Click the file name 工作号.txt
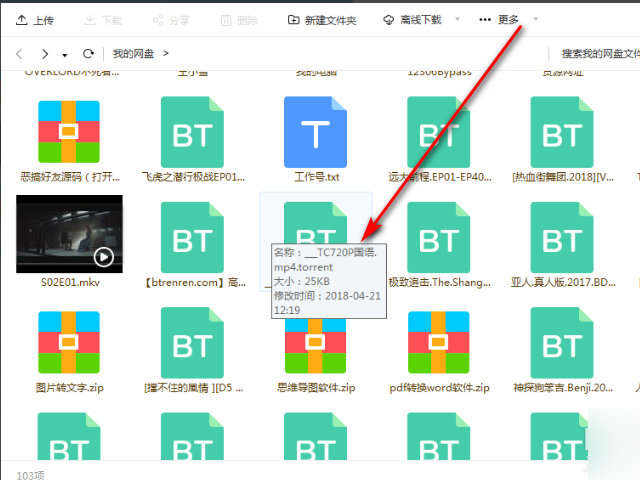 click(x=316, y=177)
